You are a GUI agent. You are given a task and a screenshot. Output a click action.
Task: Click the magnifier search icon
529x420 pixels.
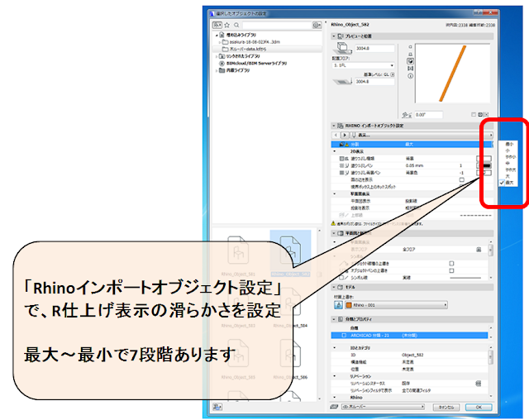236,25
